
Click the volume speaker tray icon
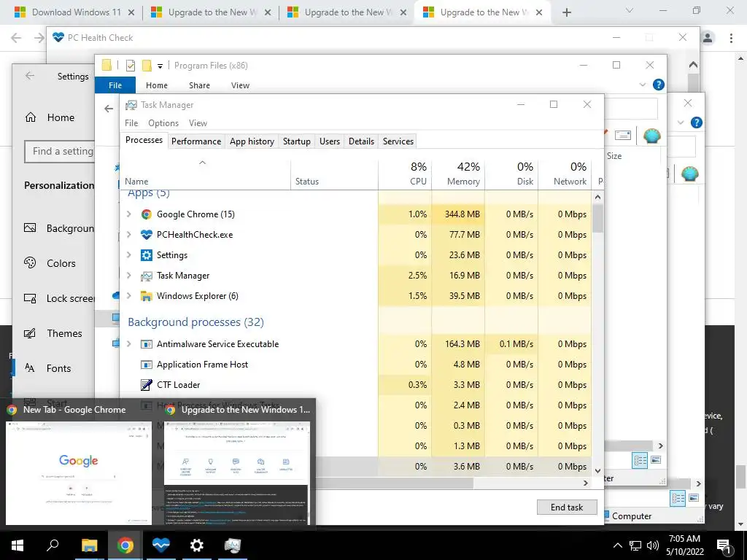(x=653, y=545)
